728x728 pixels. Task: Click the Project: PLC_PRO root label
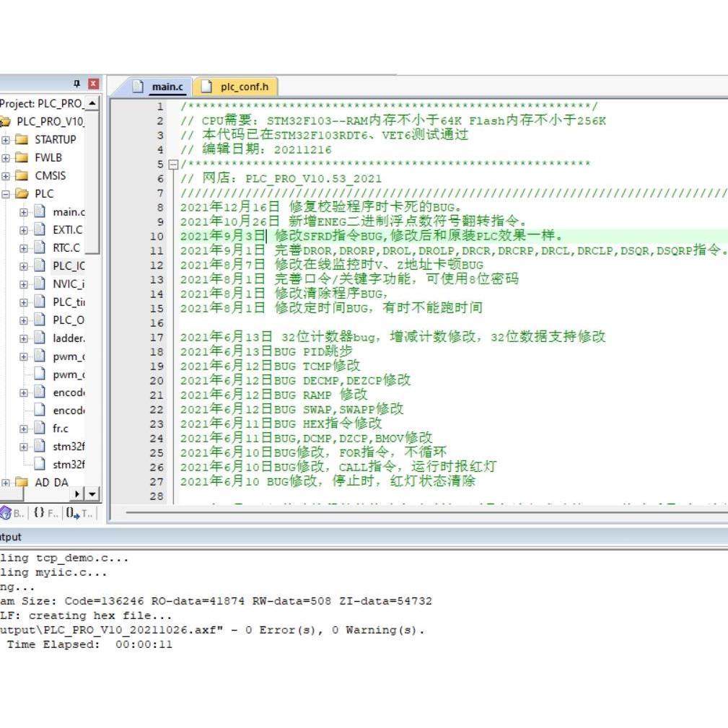42,103
